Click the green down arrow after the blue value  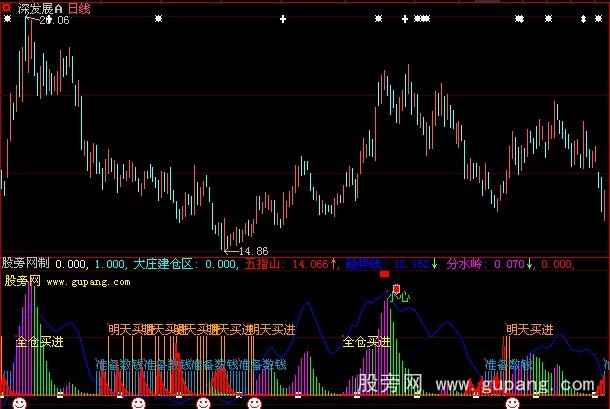coord(435,264)
